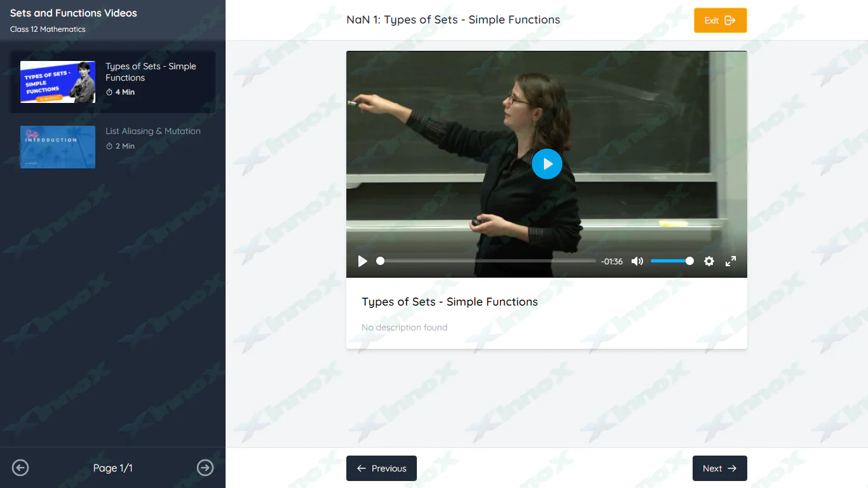Click the video progress seek bar
This screenshot has width=868, height=488.
[x=487, y=261]
